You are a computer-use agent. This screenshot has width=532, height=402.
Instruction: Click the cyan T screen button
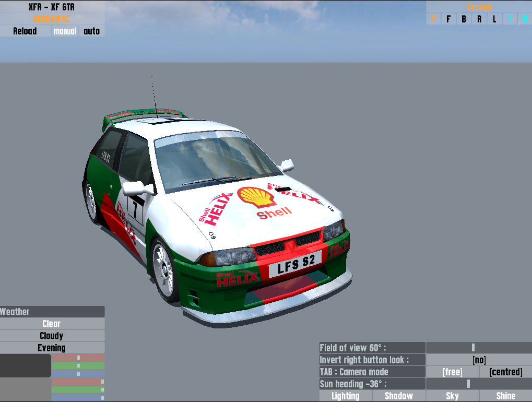[x=510, y=19]
